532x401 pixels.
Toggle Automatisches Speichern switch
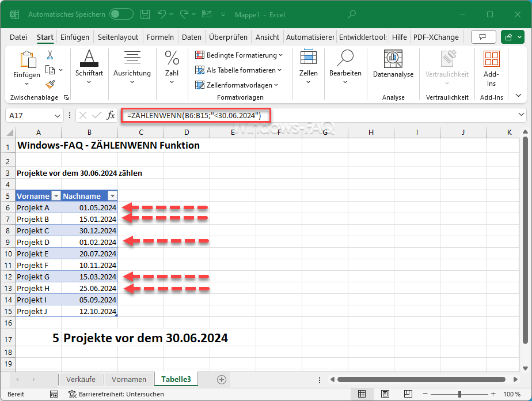pos(121,14)
